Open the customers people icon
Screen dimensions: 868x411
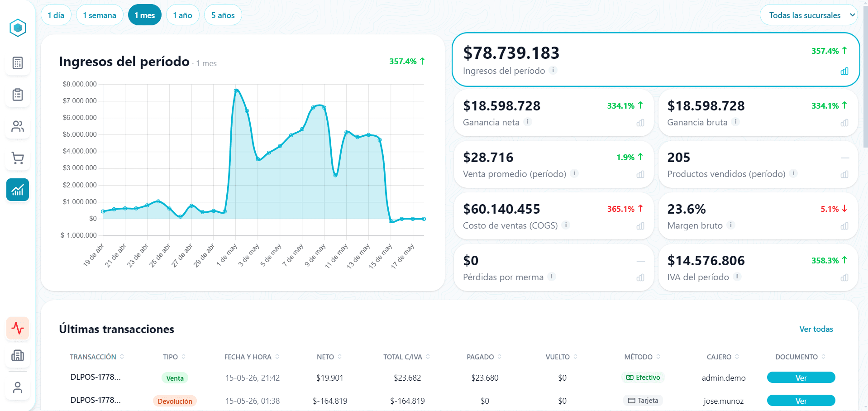(18, 126)
